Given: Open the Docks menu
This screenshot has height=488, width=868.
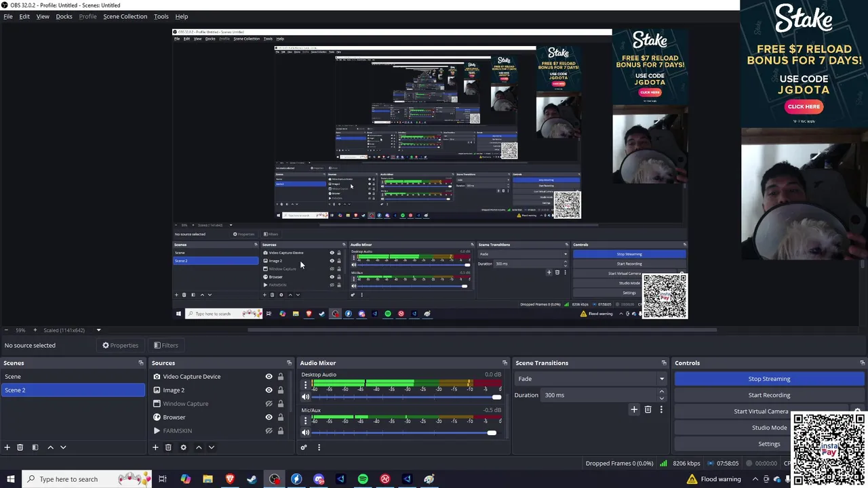Looking at the screenshot, I should [64, 16].
